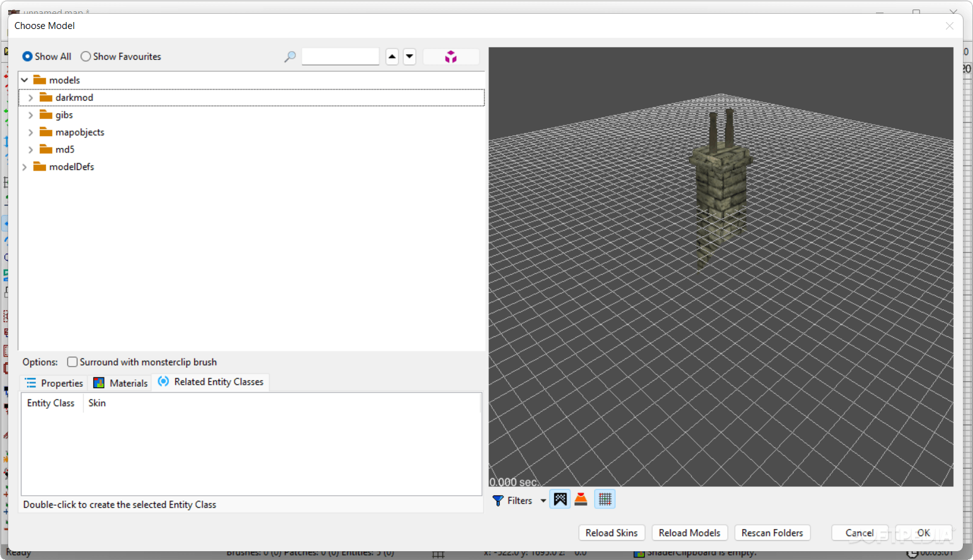Click the Double-click to create hint text
Viewport: 973px width, 560px height.
point(120,505)
